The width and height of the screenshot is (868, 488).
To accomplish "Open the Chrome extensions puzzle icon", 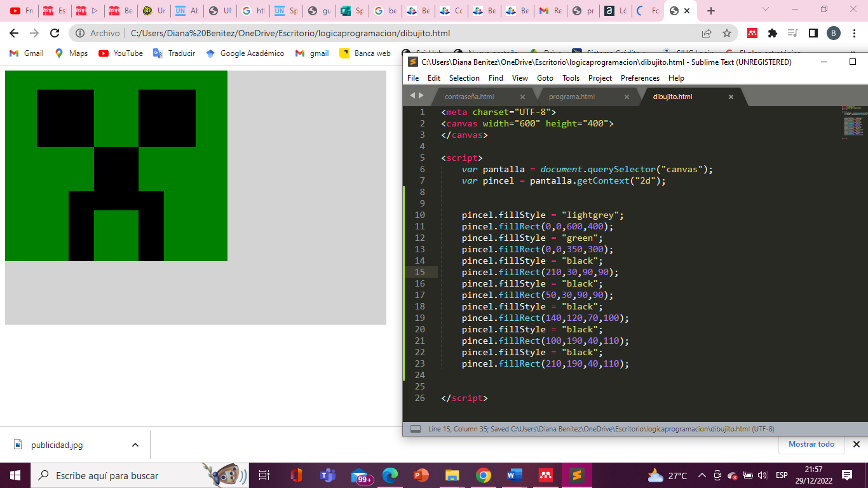I will pyautogui.click(x=773, y=33).
